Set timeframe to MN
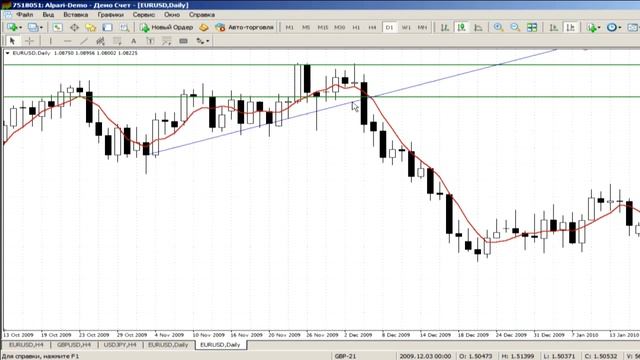640x360 pixels. pos(422,27)
